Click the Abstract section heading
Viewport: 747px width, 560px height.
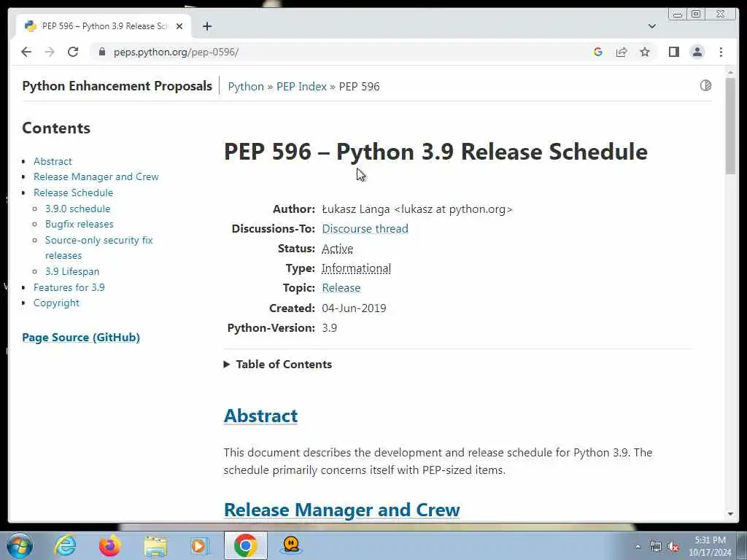(260, 416)
